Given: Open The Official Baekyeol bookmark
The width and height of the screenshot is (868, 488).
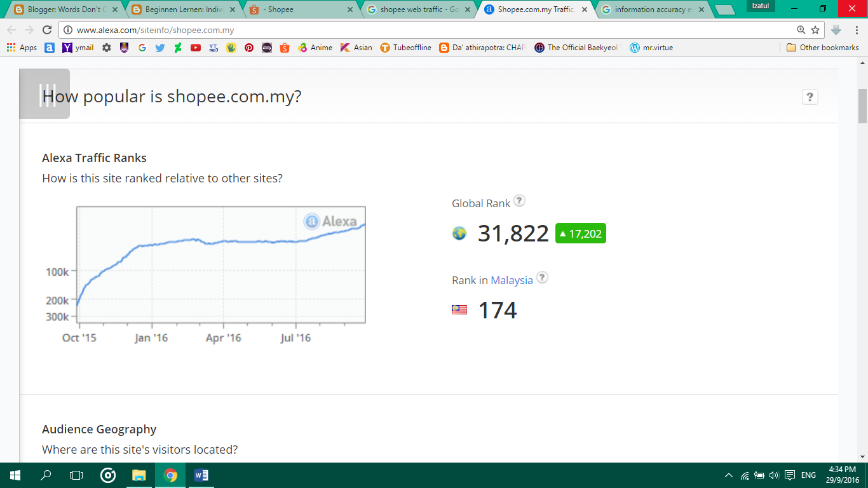Looking at the screenshot, I should (576, 48).
